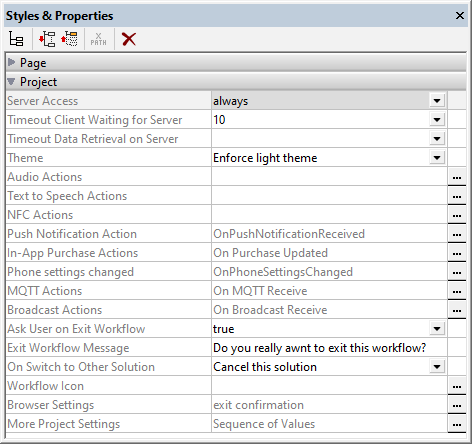Image resolution: width=472 pixels, height=444 pixels.
Task: Click the red X reset icon
Action: (129, 39)
